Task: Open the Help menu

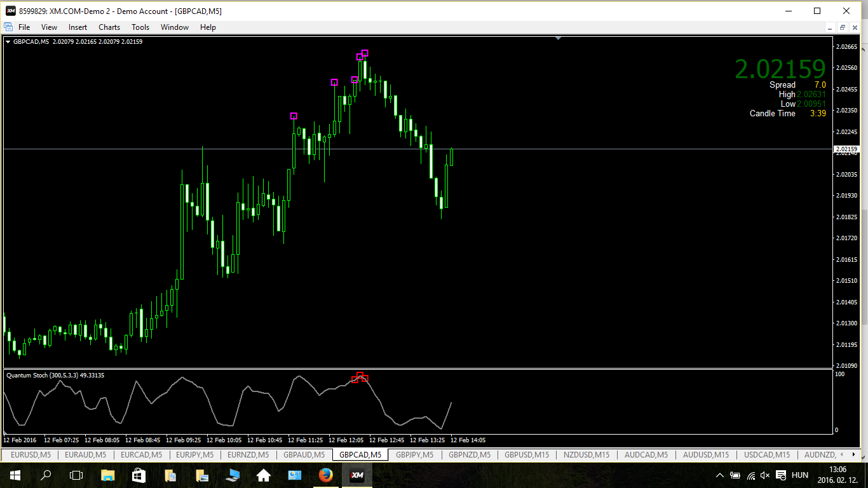Action: point(208,27)
